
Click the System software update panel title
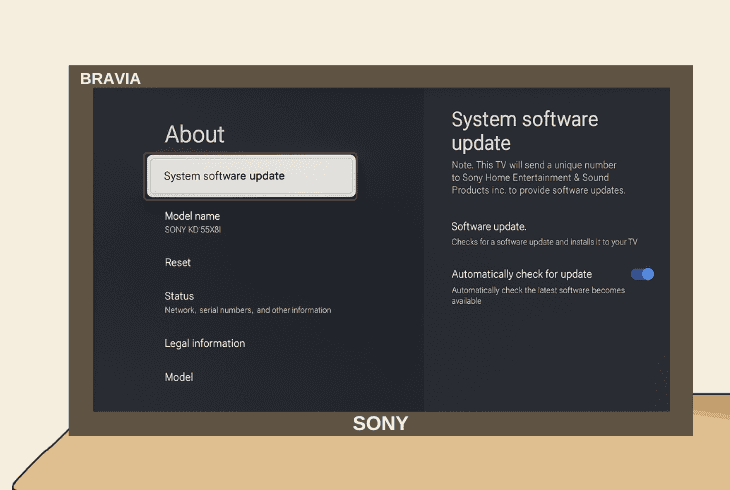pyautogui.click(x=525, y=131)
